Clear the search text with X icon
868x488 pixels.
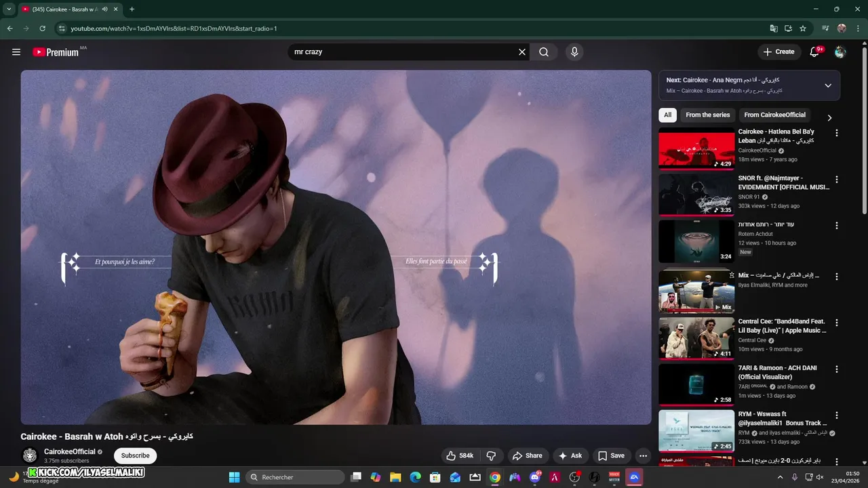click(x=522, y=52)
